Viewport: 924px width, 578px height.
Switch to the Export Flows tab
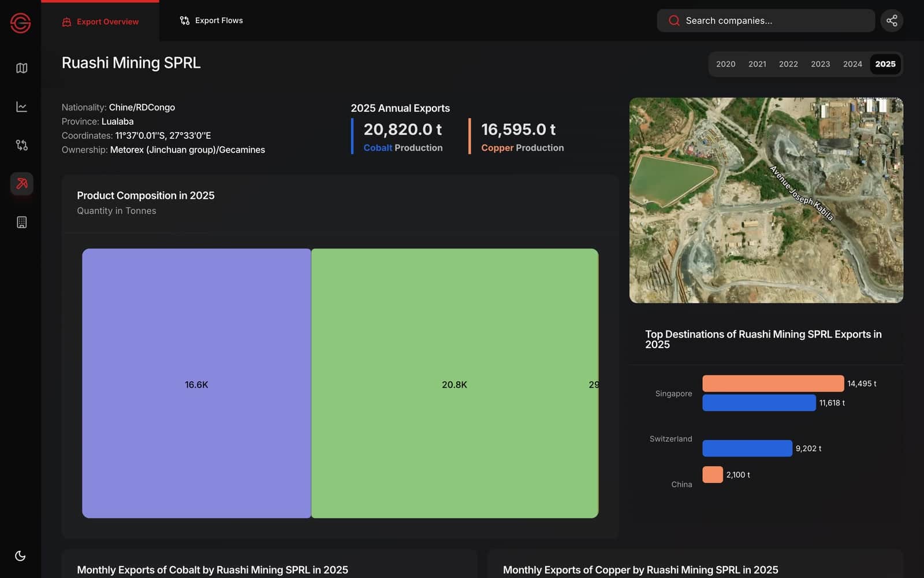click(211, 21)
